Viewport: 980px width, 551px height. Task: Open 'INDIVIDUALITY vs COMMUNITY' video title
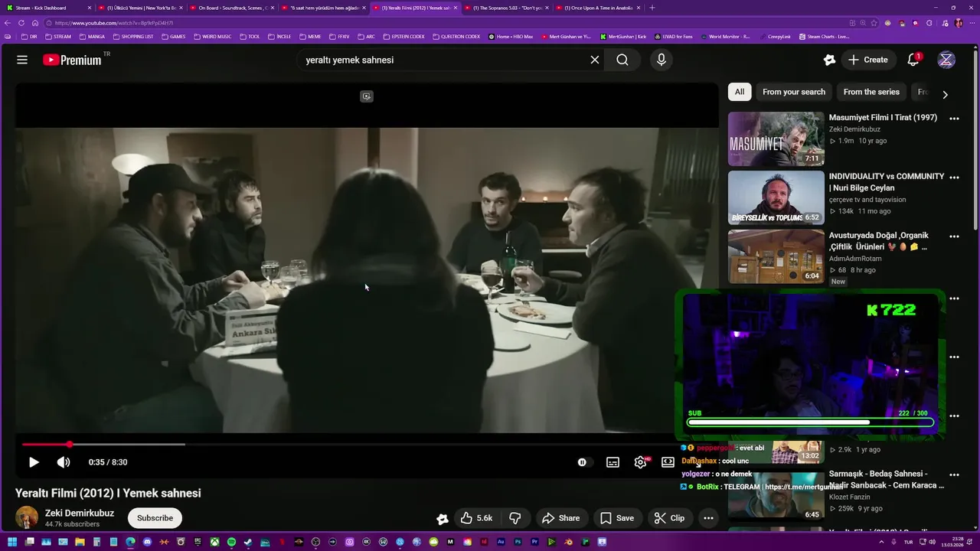[x=887, y=181]
